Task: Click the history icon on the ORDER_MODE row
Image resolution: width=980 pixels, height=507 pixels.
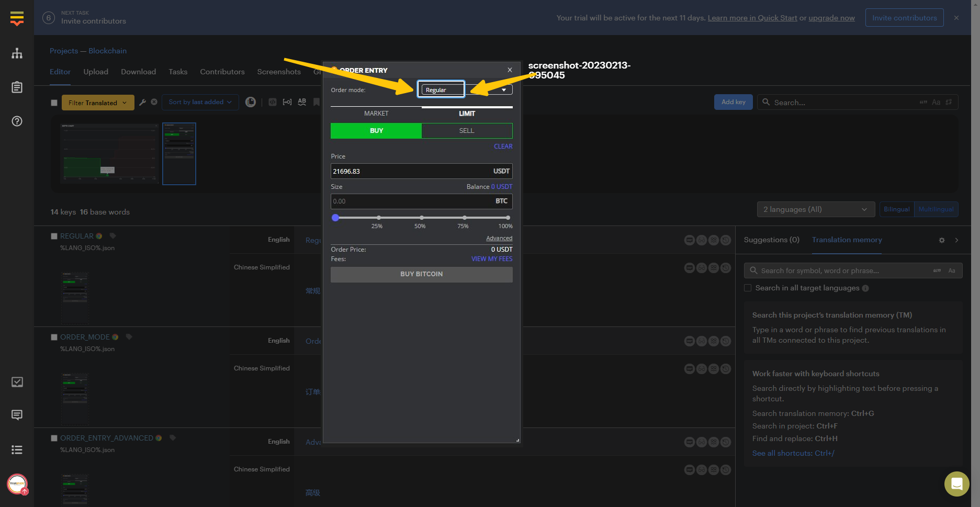Action: tap(725, 341)
